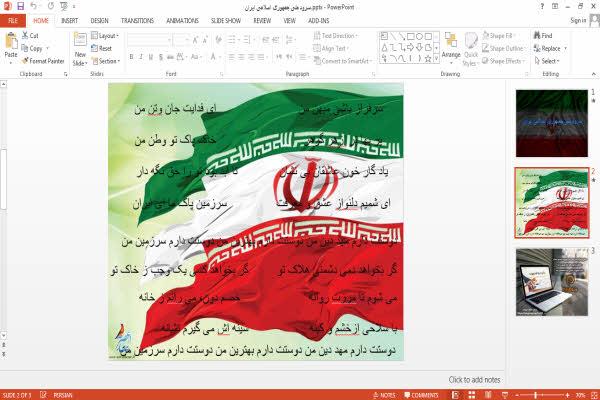This screenshot has height=400, width=600.
Task: Open the Font Color picker
Action: 214,57
